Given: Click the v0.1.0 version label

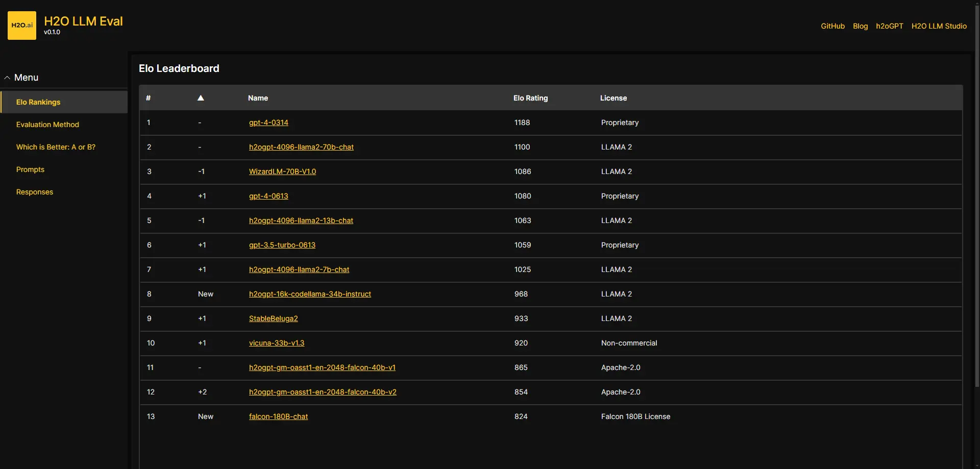Looking at the screenshot, I should click(x=52, y=32).
